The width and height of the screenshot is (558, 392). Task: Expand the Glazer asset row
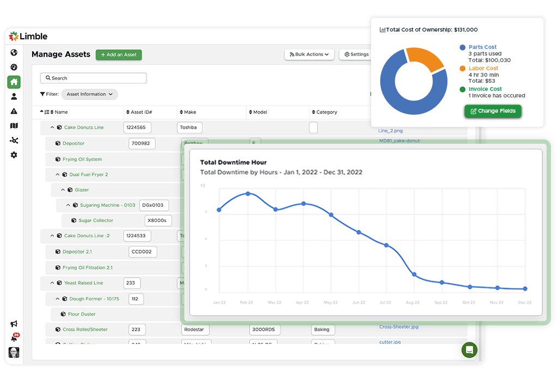(x=62, y=189)
